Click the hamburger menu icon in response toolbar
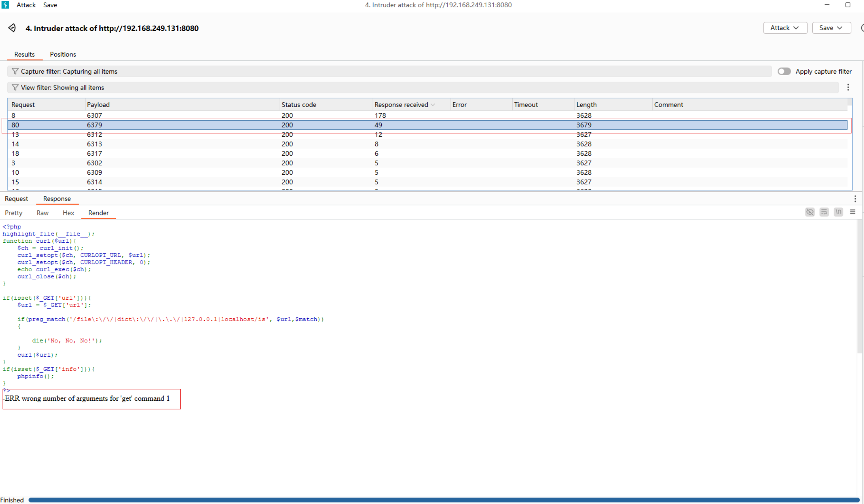The image size is (864, 504). (853, 212)
